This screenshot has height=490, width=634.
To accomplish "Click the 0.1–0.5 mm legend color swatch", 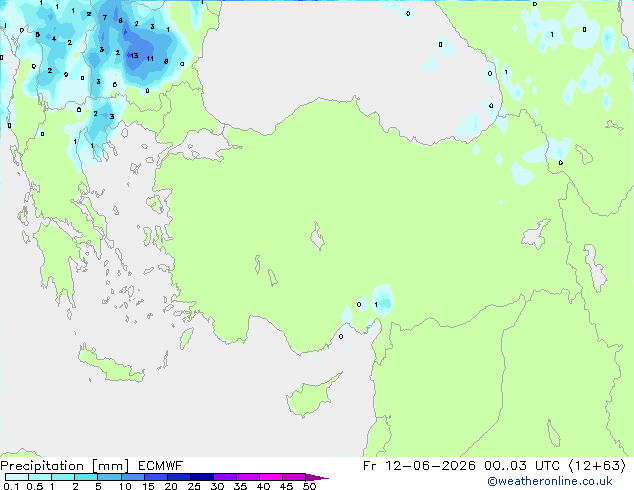I will (17, 477).
